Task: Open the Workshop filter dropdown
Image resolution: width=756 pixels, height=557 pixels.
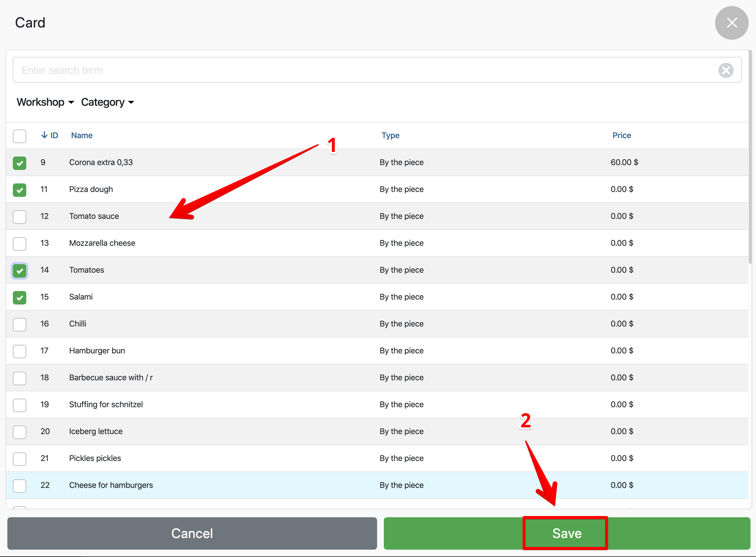Action: click(x=45, y=102)
